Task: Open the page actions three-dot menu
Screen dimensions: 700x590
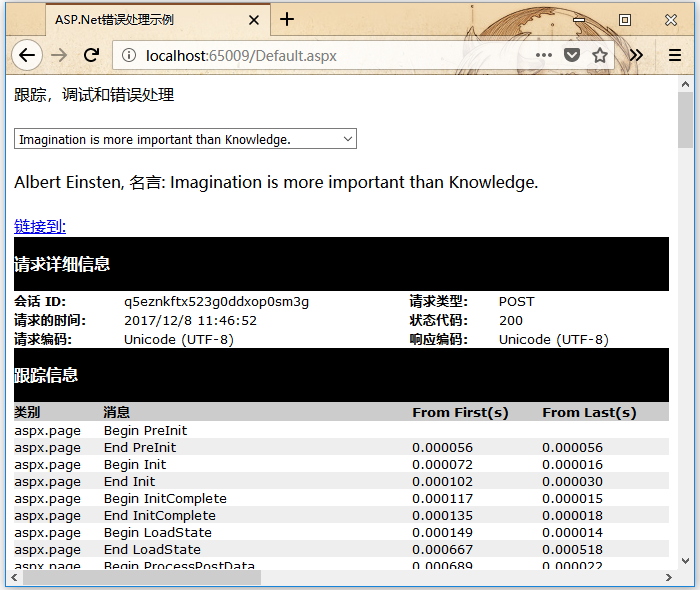Action: (x=544, y=56)
